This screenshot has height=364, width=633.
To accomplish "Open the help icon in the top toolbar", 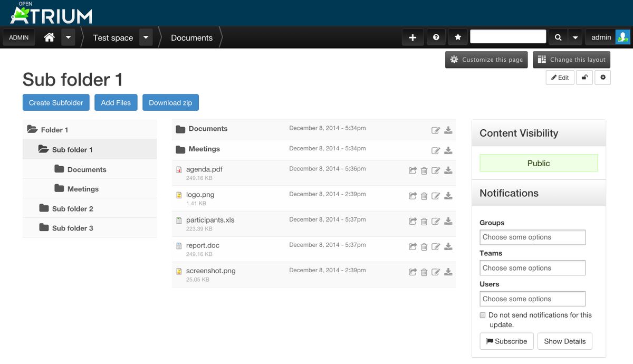I will pyautogui.click(x=435, y=37).
